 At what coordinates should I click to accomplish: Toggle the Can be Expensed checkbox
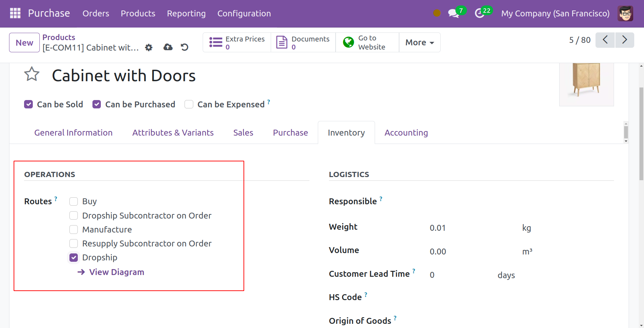point(189,104)
